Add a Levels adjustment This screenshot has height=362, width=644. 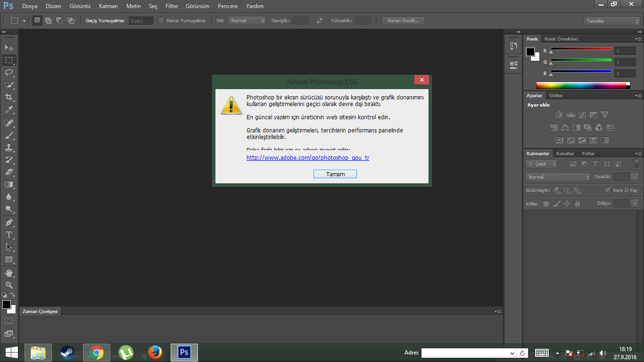570,115
